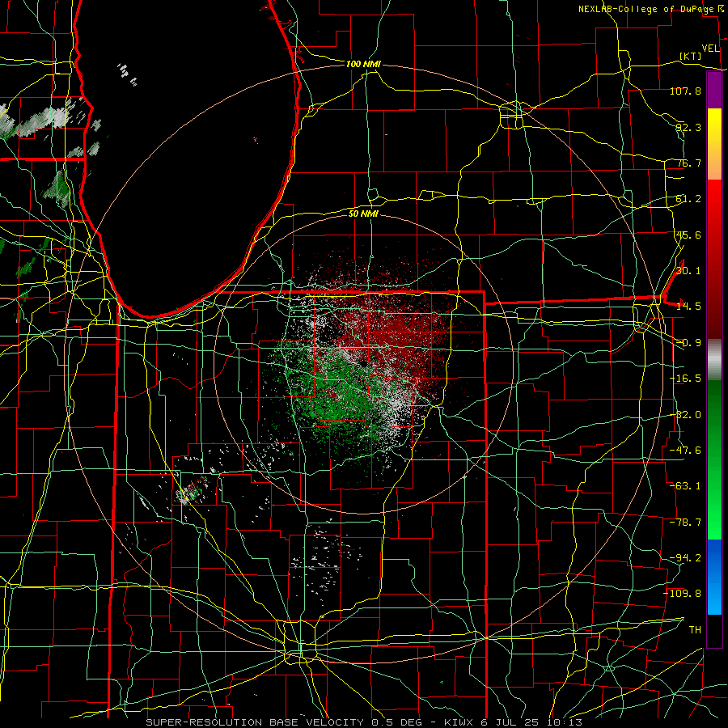Viewport: 728px width, 728px height.
Task: Click the [KT] units label
Action: point(691,56)
